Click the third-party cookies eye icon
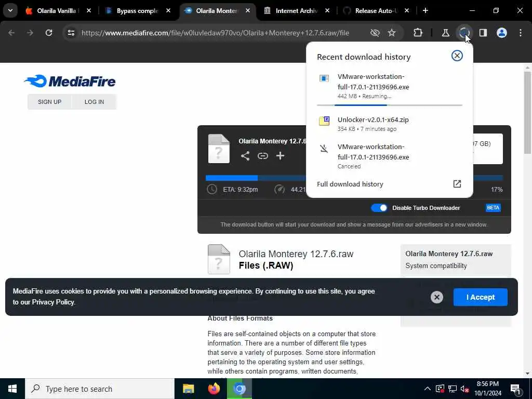This screenshot has height=399, width=532. point(375,33)
